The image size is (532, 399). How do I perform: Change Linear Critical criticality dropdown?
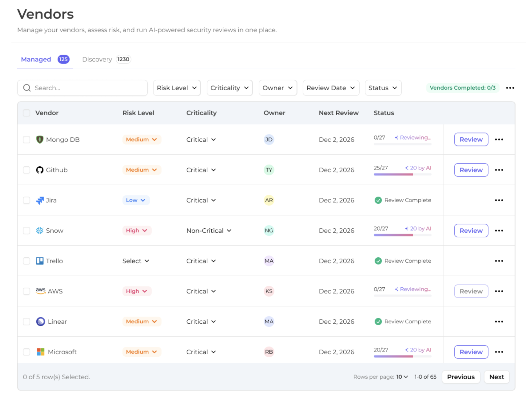click(201, 321)
